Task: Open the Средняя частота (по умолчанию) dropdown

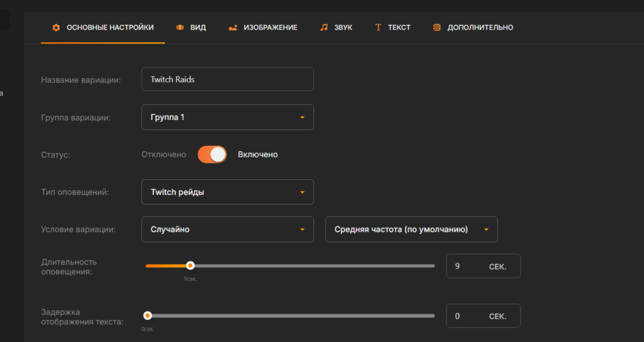Action: tap(411, 229)
